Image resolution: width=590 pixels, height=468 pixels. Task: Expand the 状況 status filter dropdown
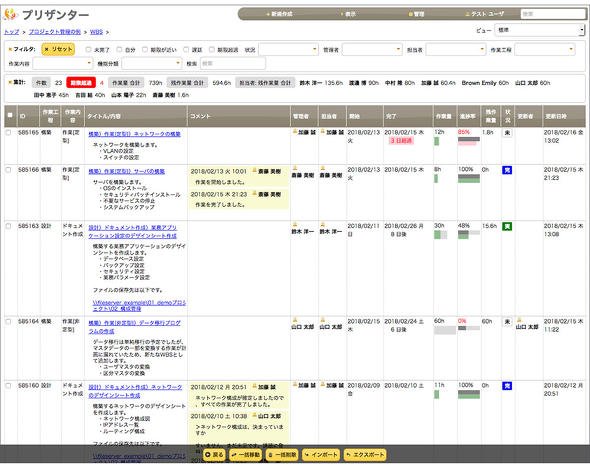tap(289, 49)
